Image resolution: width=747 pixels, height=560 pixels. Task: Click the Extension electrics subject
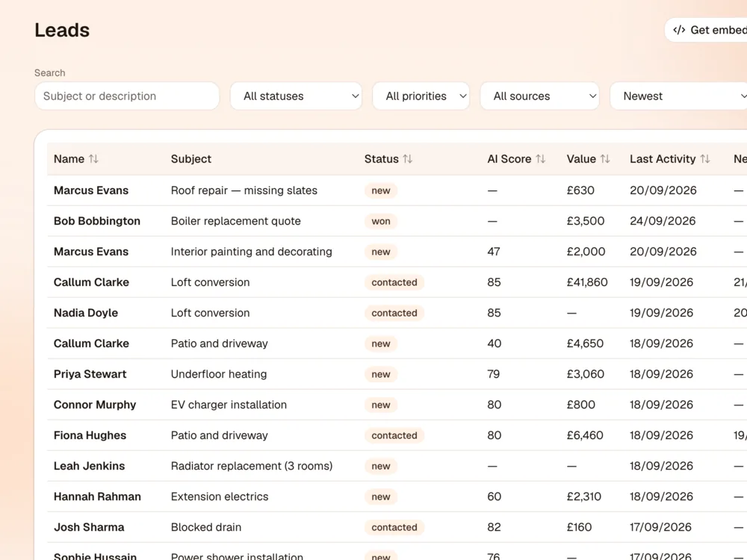point(220,497)
